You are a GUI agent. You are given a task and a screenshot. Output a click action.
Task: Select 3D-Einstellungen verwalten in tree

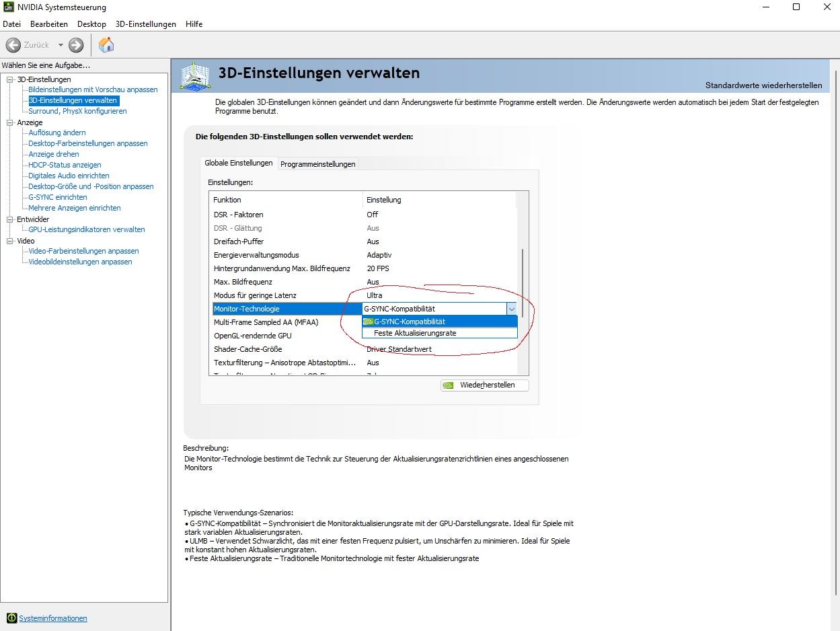coord(73,100)
